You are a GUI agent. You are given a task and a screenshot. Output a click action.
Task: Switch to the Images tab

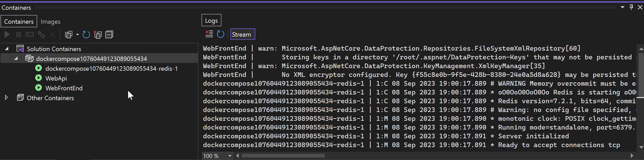[51, 22]
